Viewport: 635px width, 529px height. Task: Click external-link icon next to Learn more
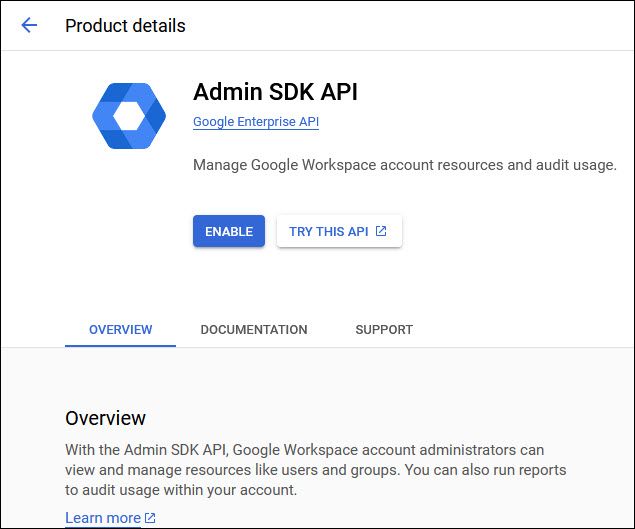151,518
